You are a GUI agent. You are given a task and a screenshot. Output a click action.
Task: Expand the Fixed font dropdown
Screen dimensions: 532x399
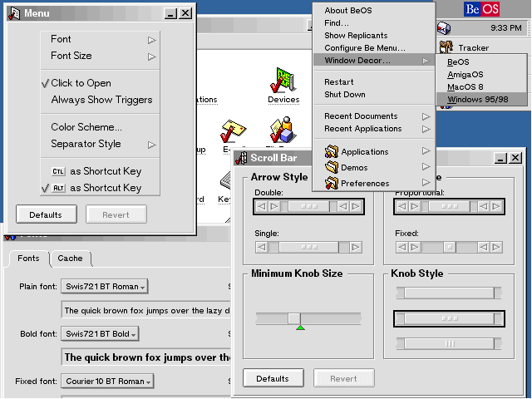108,382
